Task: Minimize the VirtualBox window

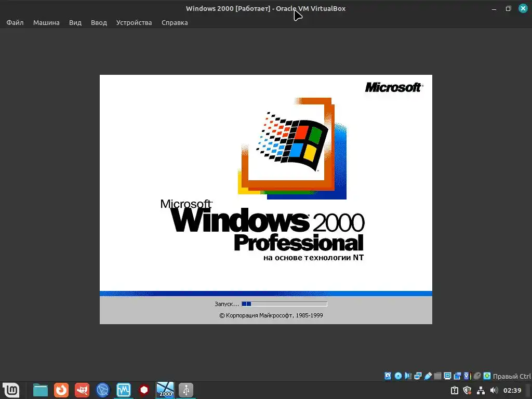Action: click(494, 9)
